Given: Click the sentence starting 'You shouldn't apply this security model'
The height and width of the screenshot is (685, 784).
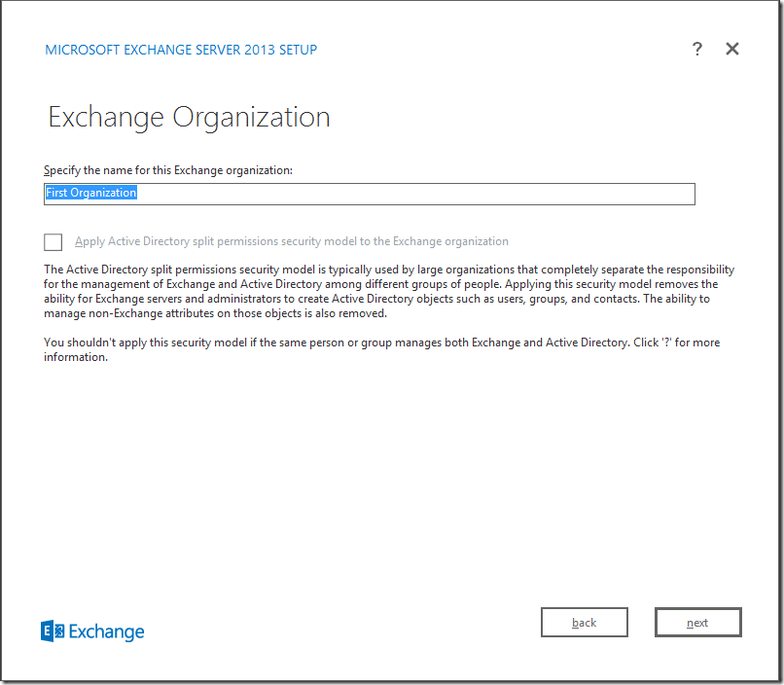Looking at the screenshot, I should click(x=382, y=349).
